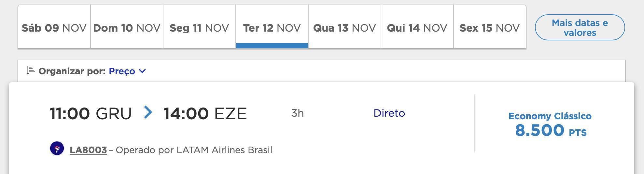Open the LA8003 flight number link
Screen dimensions: 644x174
pos(88,150)
